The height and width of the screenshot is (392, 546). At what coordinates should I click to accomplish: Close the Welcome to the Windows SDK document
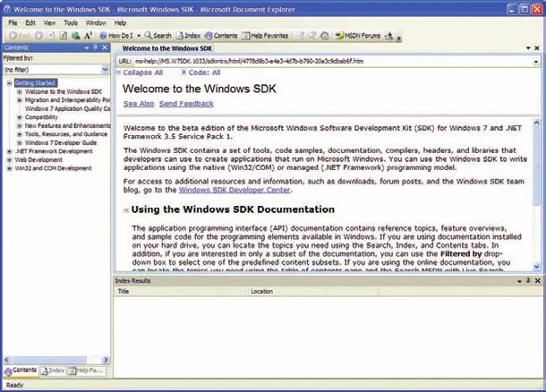[537, 48]
